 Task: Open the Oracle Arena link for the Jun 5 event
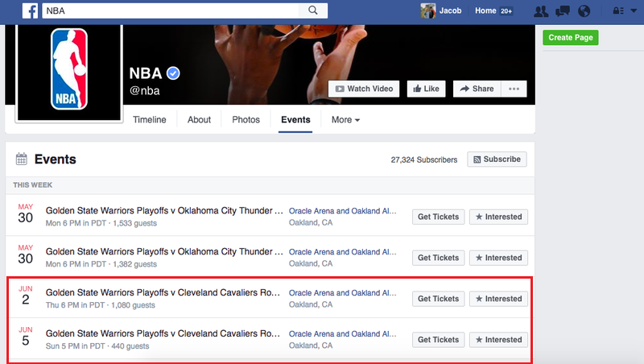tap(343, 334)
